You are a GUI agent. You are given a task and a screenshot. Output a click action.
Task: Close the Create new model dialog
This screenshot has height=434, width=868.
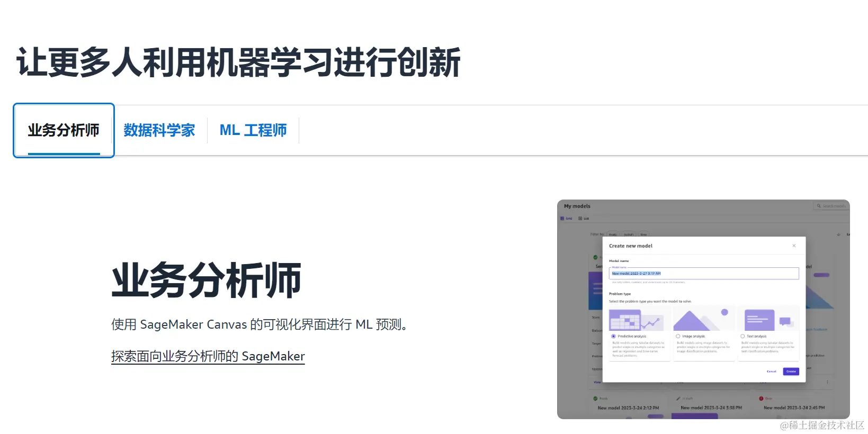pos(794,246)
